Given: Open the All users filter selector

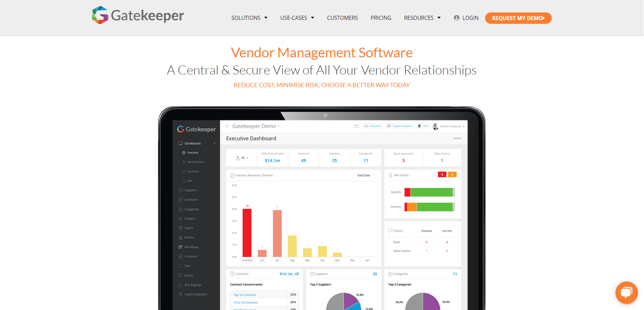Looking at the screenshot, I should pyautogui.click(x=242, y=158).
